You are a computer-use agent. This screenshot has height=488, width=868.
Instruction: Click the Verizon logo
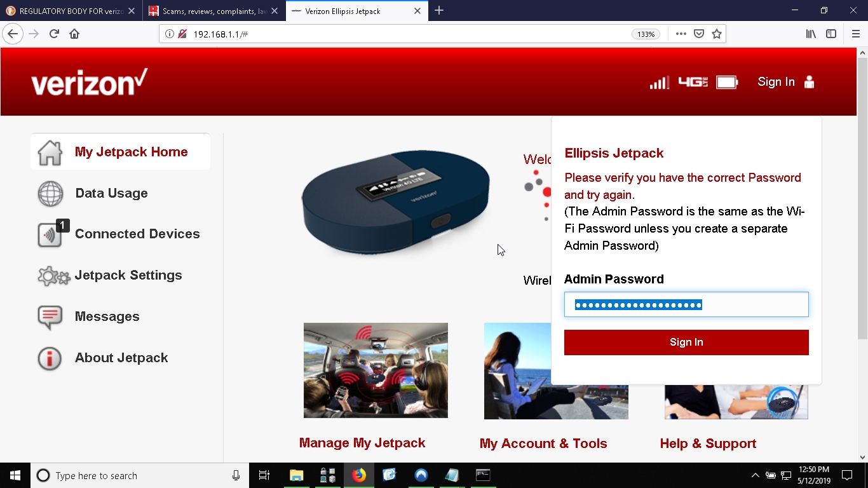click(90, 82)
